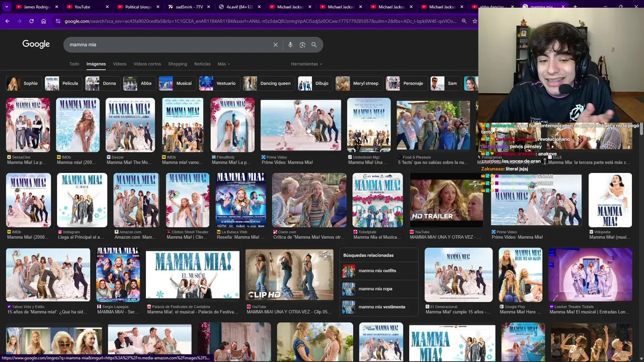Open Clinton Street Theater thumbnail
This screenshot has width=644, height=362.
point(187,200)
